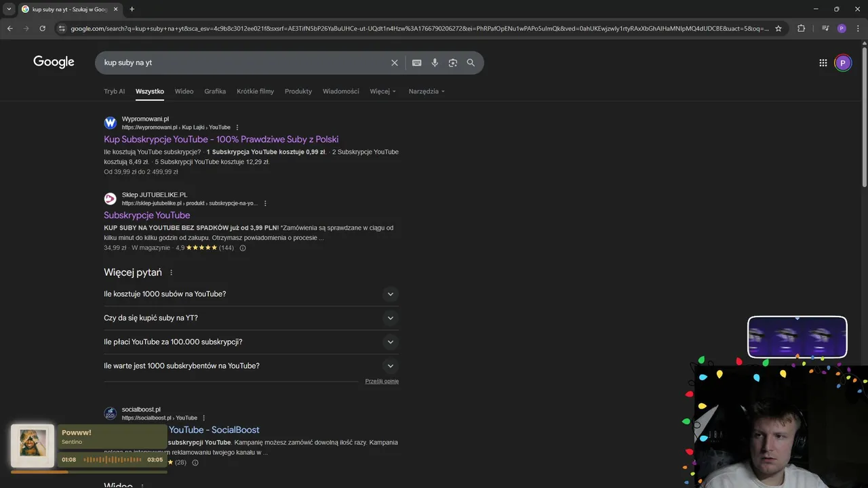Start voice search with the microphone icon
This screenshot has height=488, width=868.
[x=435, y=62]
